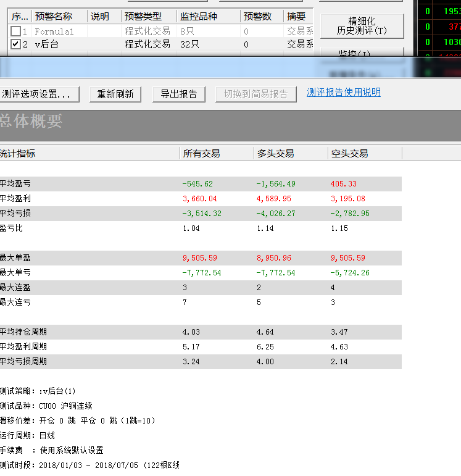The height and width of the screenshot is (476, 461).
Task: Click the 监控品种 column header
Action: (209, 17)
